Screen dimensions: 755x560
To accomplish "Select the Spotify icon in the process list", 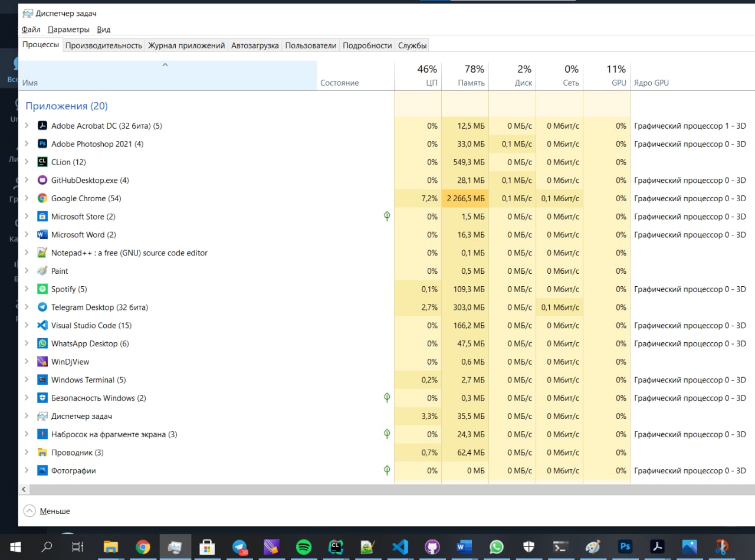I will tap(42, 289).
